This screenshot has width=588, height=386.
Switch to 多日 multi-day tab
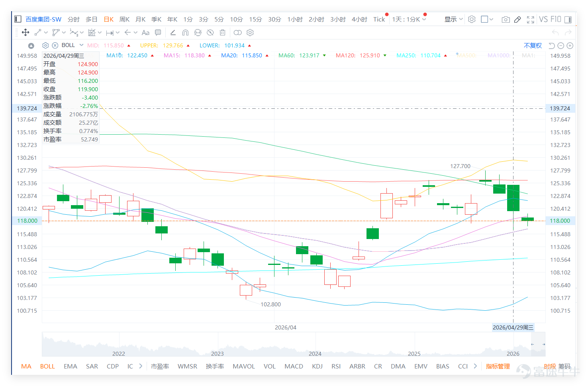click(92, 19)
